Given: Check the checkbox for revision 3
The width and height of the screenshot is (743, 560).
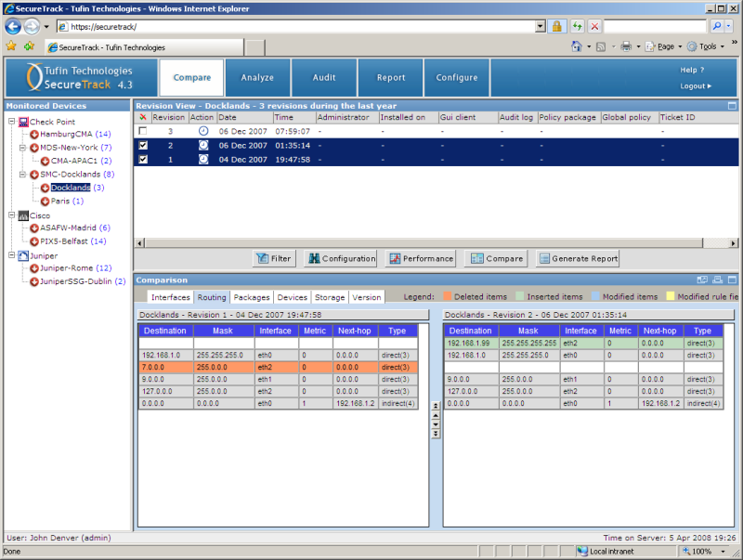Looking at the screenshot, I should 143,131.
